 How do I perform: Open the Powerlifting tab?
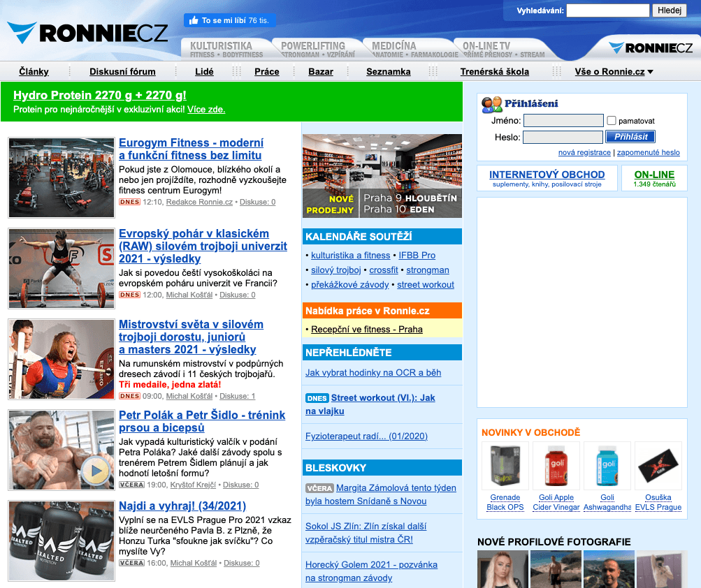(317, 49)
